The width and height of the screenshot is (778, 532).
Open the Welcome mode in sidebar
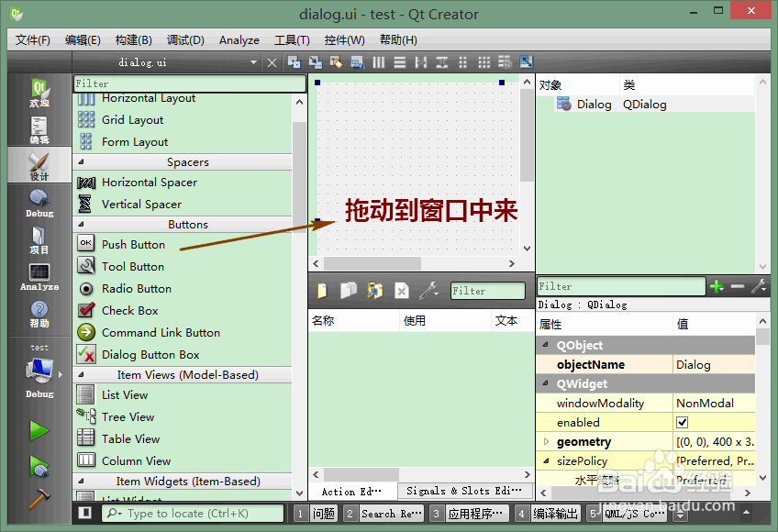pyautogui.click(x=39, y=93)
